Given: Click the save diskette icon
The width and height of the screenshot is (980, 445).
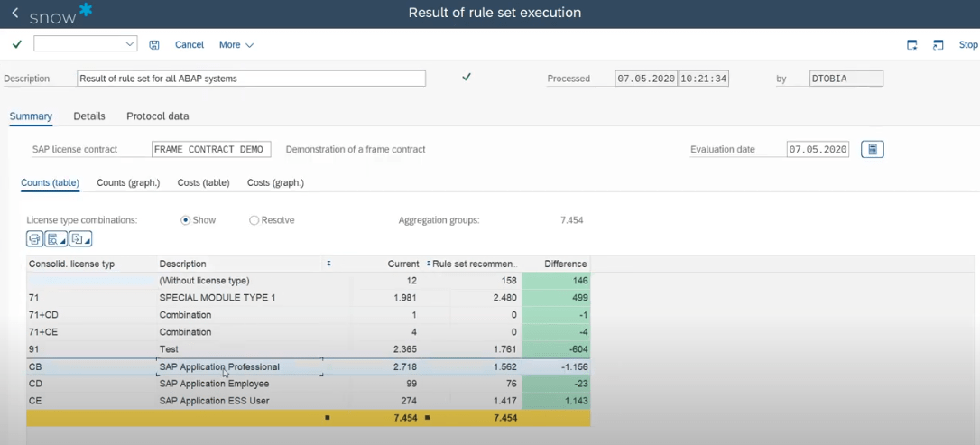Looking at the screenshot, I should pos(153,44).
